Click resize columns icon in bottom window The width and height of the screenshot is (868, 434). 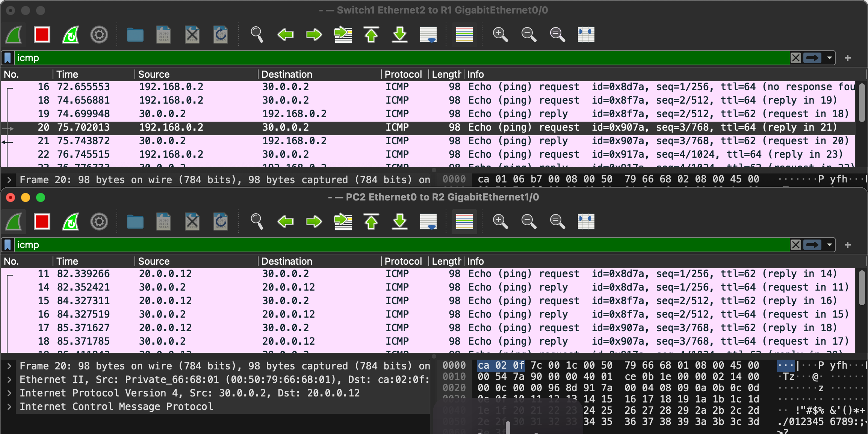[x=586, y=222]
